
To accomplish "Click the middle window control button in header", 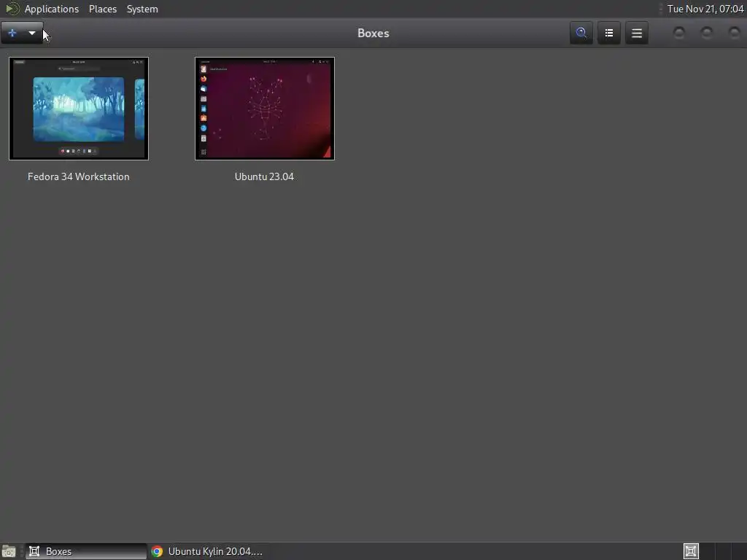I will click(706, 33).
